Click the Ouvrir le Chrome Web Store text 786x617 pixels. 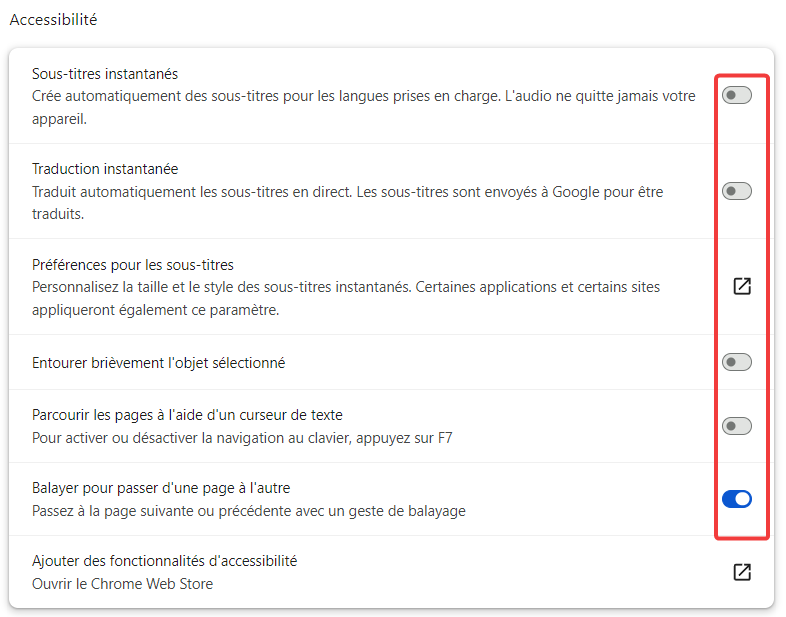coord(122,584)
